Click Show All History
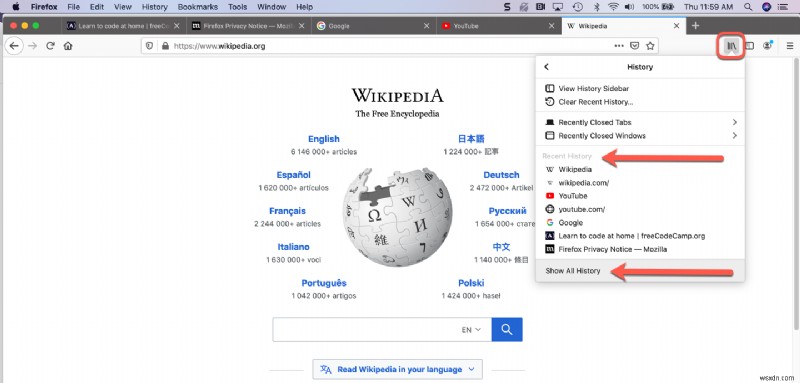800x383 pixels. [x=640, y=271]
